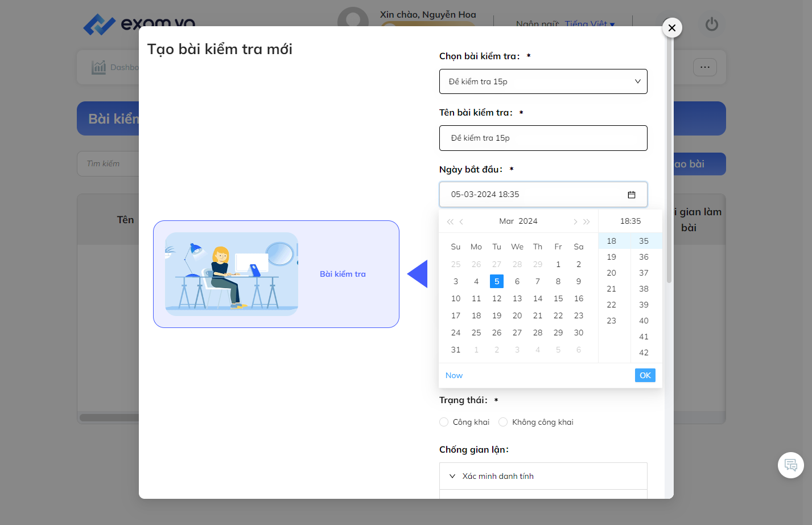Select March 15 in the calendar
Screen dimensions: 812x525
click(x=558, y=298)
